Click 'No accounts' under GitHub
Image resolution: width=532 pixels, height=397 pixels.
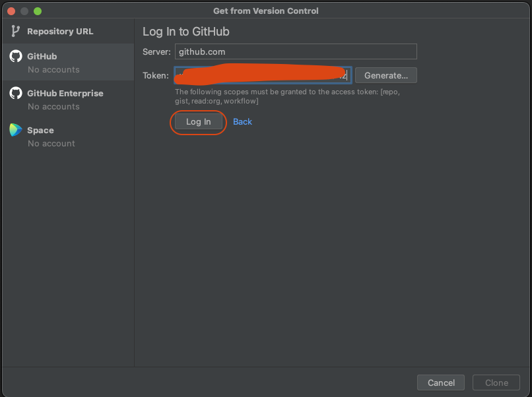[x=53, y=69]
